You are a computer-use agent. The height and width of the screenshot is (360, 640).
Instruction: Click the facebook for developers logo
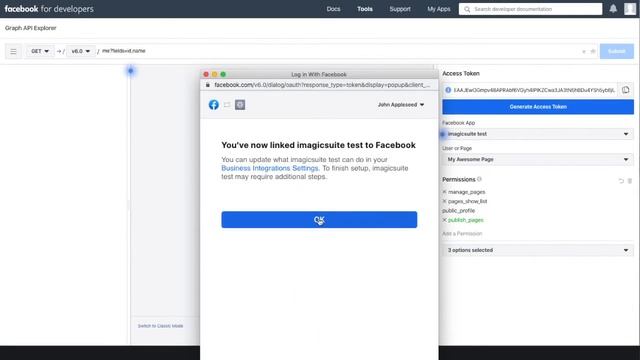pos(49,9)
